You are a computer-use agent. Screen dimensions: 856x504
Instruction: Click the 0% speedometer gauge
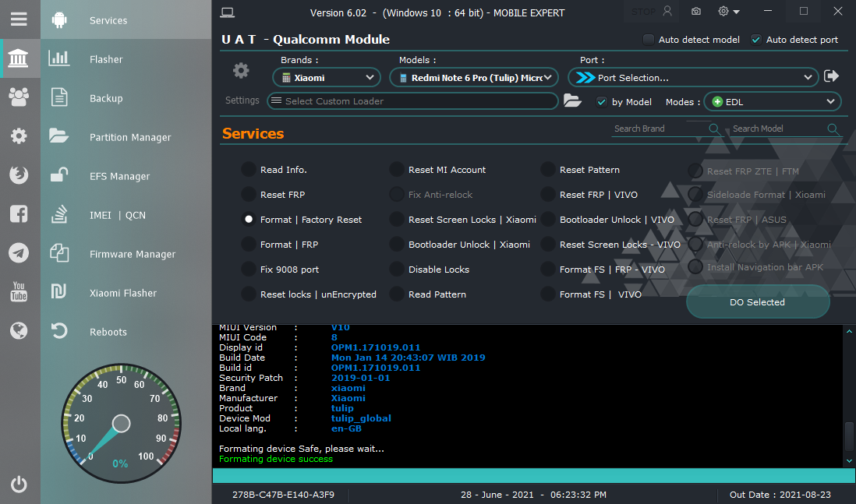click(121, 423)
